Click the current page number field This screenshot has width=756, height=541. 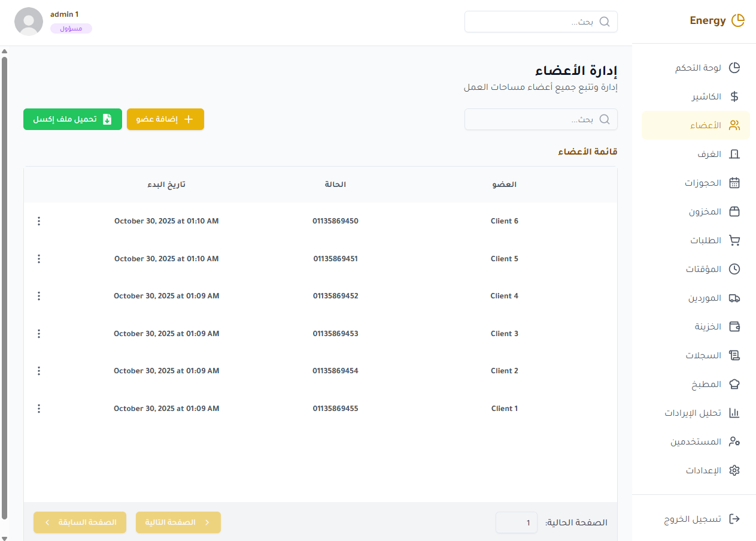click(517, 522)
